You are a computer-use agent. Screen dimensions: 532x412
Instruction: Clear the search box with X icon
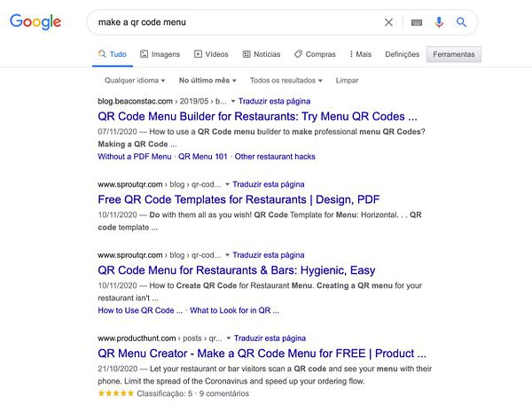(388, 22)
